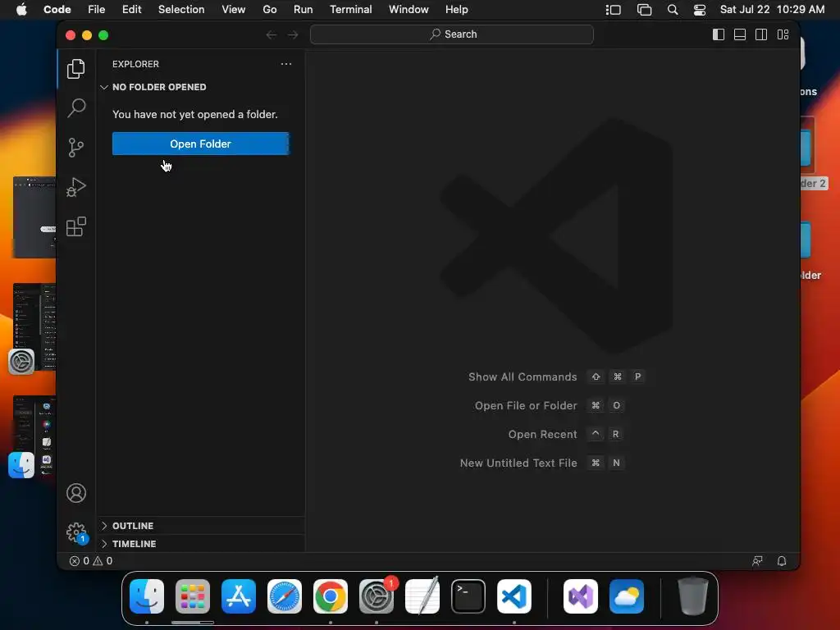Open Safari from the Dock
The image size is (840, 630).
(x=285, y=596)
